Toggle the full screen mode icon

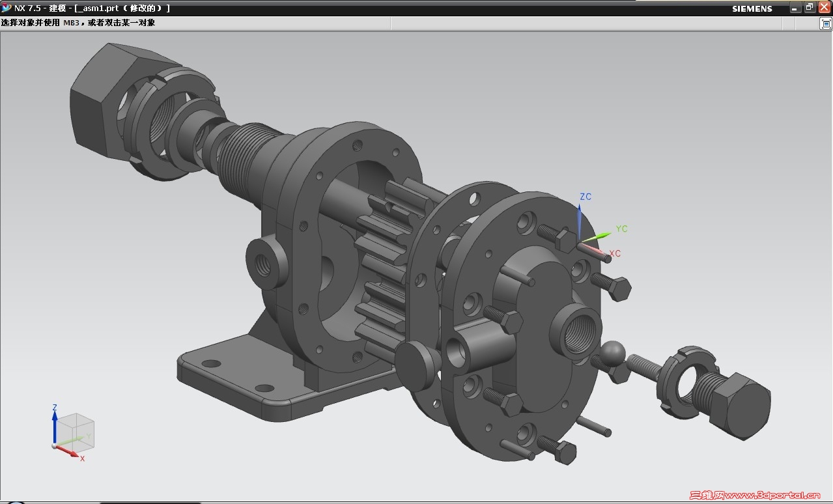point(825,23)
